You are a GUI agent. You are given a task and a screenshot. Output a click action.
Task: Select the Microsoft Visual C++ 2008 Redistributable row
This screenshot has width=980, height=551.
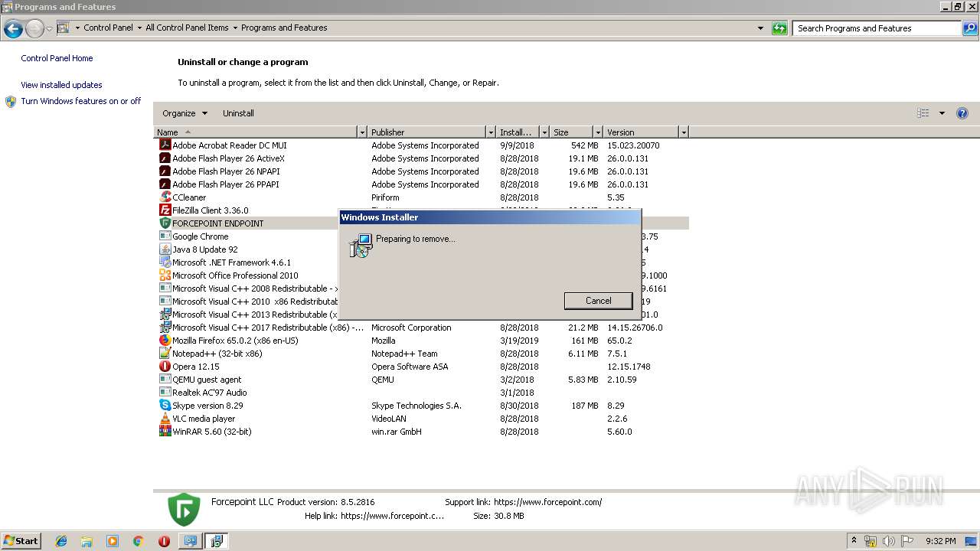(x=423, y=289)
